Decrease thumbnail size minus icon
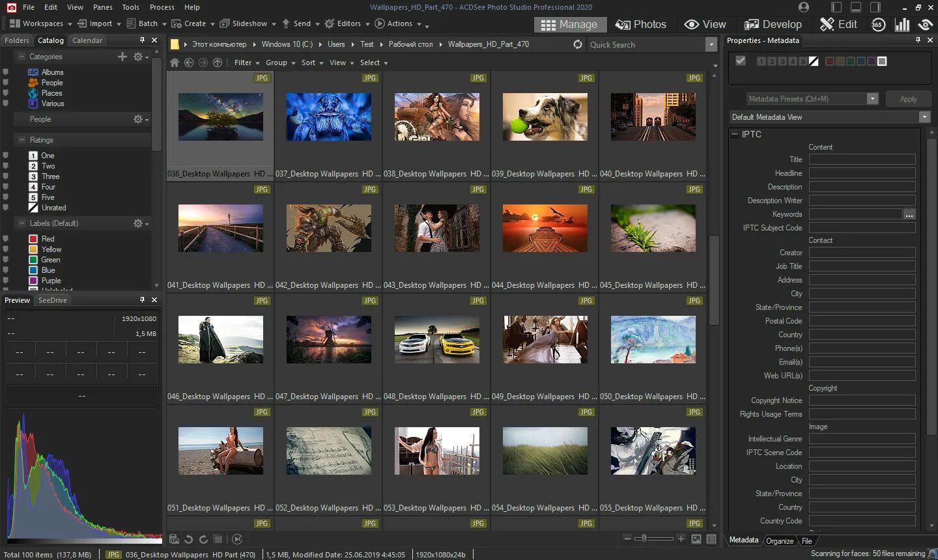Screen dimensions: 938x560 627,539
